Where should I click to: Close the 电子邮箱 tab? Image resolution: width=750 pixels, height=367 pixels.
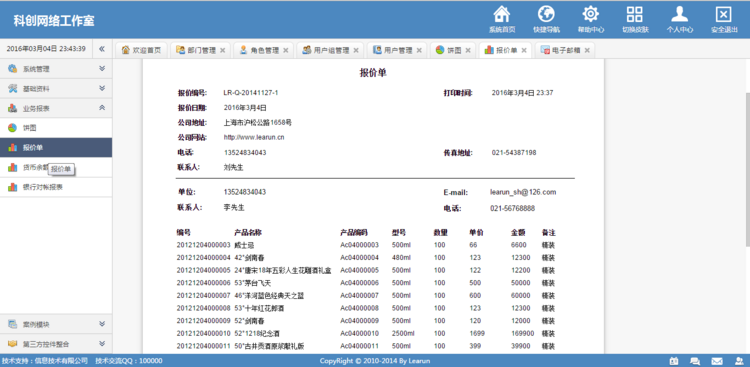point(587,50)
